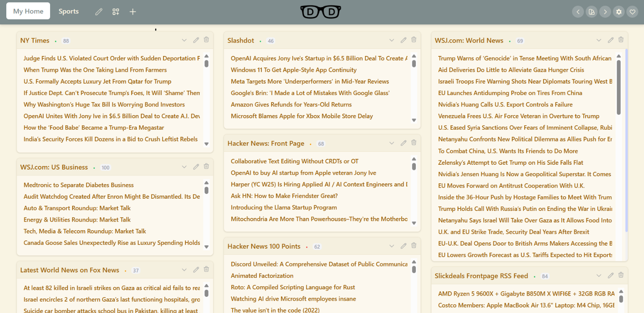Collapse the Slickdeals Frontpage RSS Feed widget

point(599,276)
